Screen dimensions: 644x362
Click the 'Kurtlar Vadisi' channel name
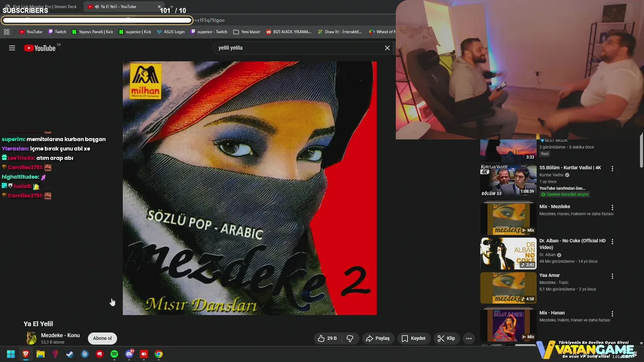[551, 175]
